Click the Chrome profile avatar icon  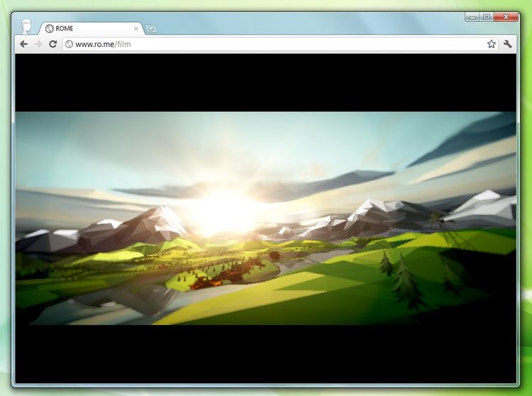coord(27,26)
